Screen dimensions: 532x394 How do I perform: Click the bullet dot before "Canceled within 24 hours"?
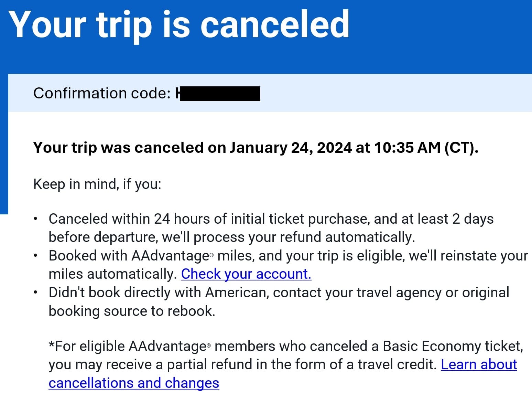(35, 219)
